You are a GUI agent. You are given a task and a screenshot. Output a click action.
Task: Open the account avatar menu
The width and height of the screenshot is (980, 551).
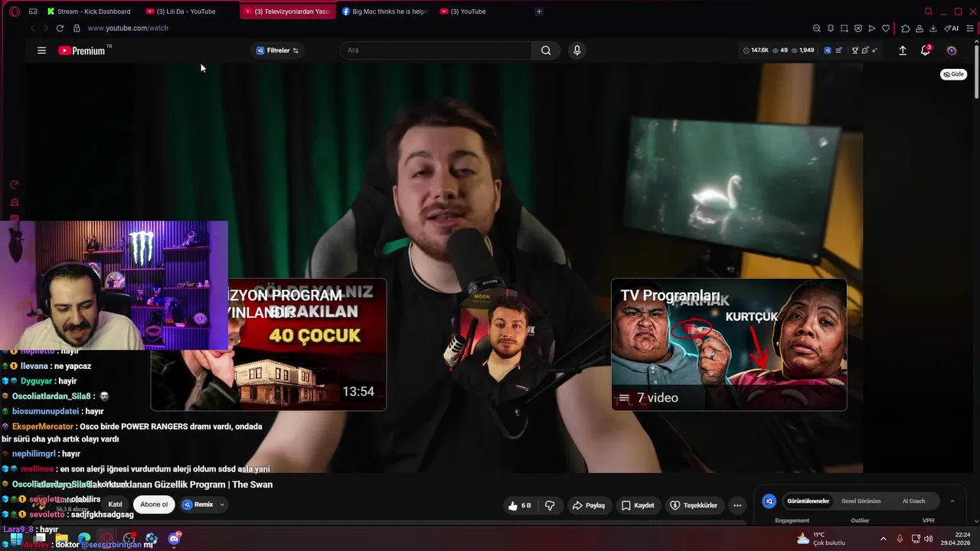[x=952, y=51]
